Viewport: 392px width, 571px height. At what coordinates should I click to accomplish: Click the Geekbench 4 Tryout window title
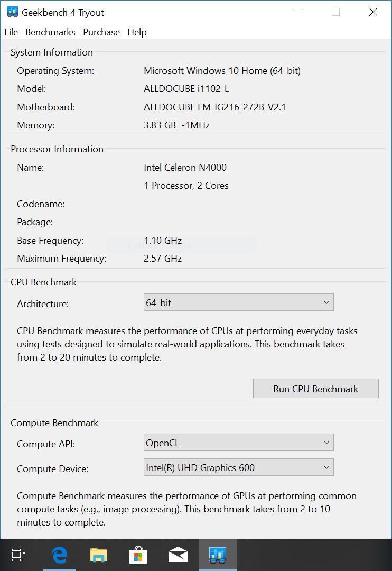tap(63, 12)
